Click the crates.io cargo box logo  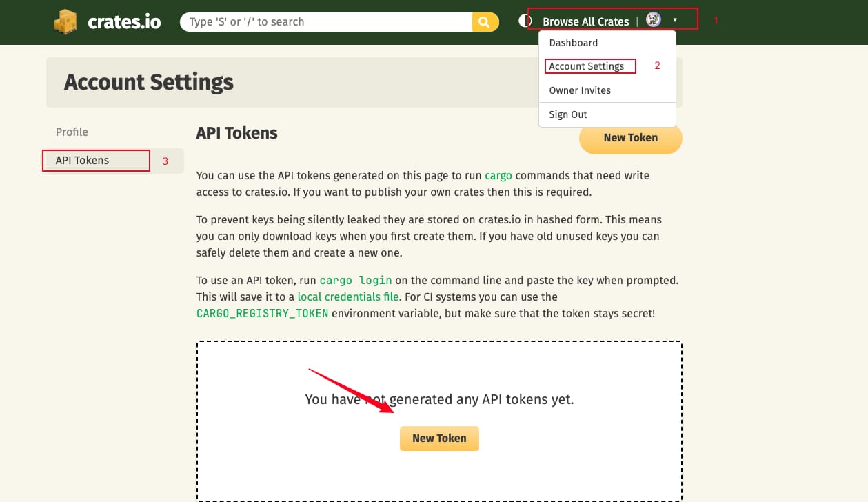tap(65, 22)
